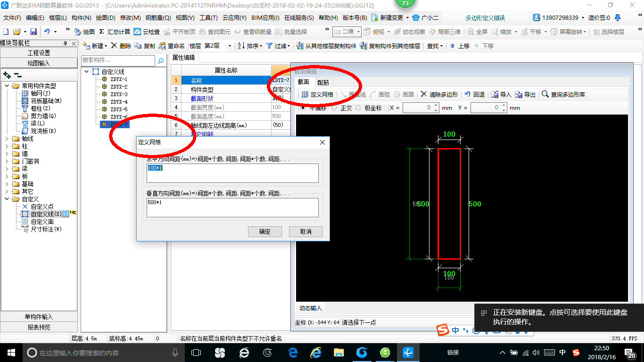Click 清除多边形 clear polygon button
The height and width of the screenshot is (362, 644).
pos(439,94)
